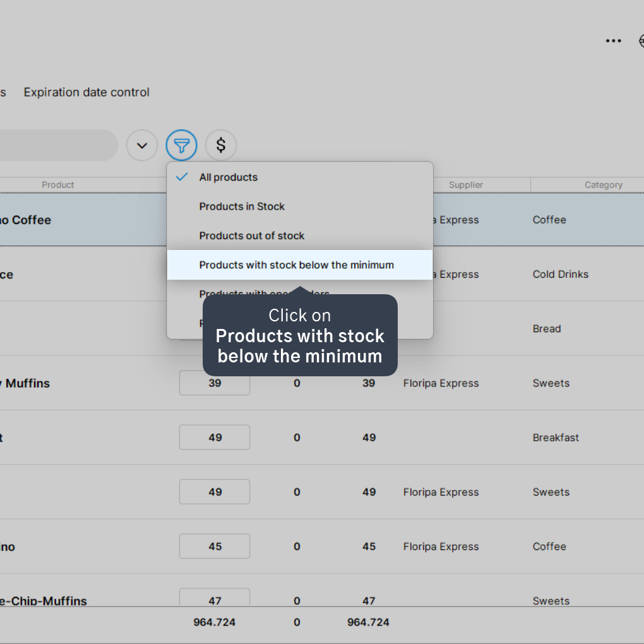Image resolution: width=644 pixels, height=644 pixels.
Task: Expand the chevron dropdown next to search
Action: (x=142, y=145)
